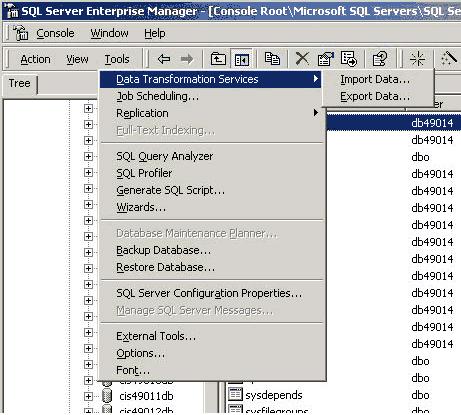This screenshot has height=415, width=461.
Task: Toggle the Show/Hide Console Tree icon
Action: (x=242, y=59)
